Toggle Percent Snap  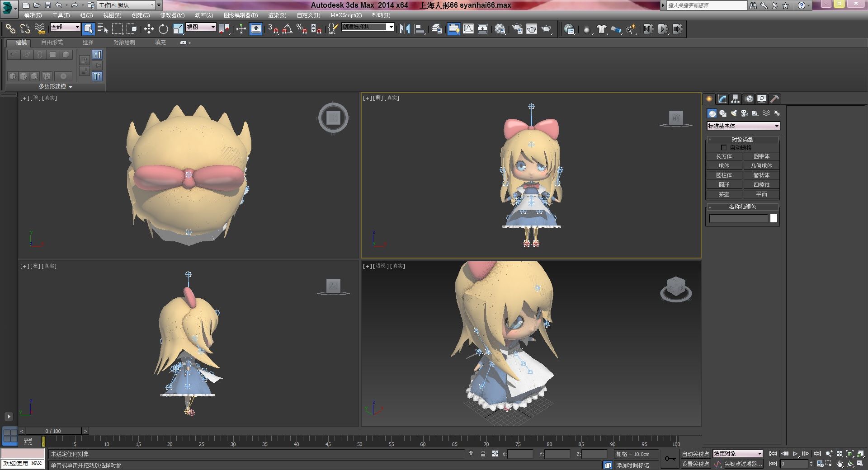(x=302, y=29)
